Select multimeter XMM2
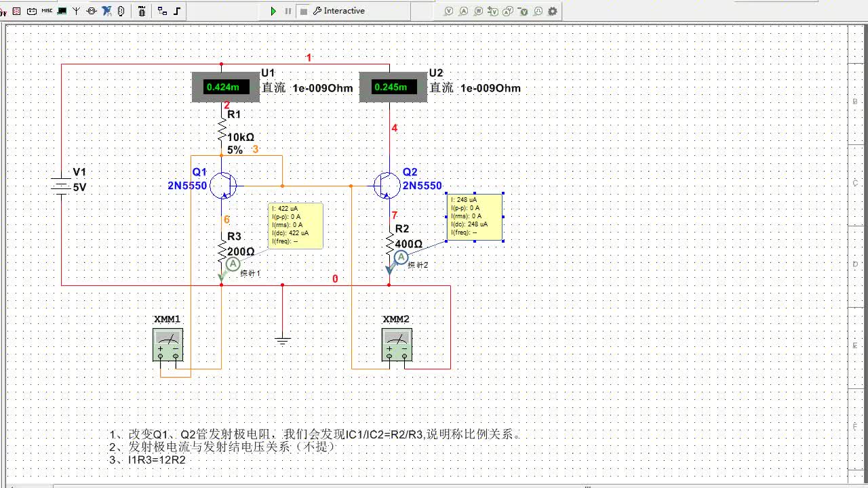Image resolution: width=868 pixels, height=488 pixels. tap(396, 344)
